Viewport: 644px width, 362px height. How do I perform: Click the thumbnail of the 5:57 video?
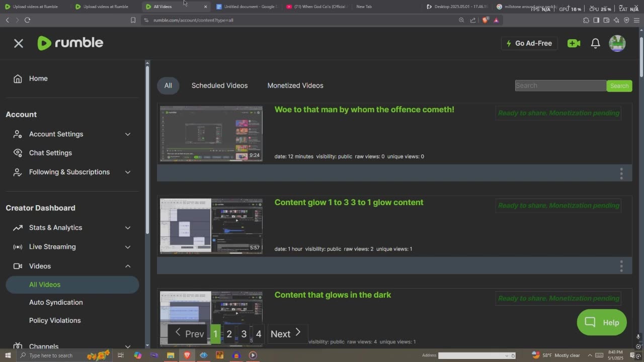(x=211, y=226)
